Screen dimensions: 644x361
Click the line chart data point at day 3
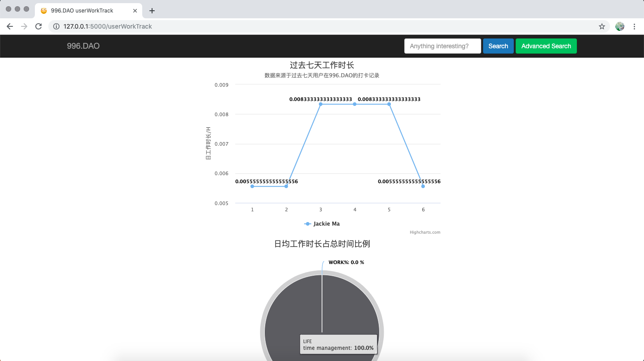pyautogui.click(x=321, y=104)
